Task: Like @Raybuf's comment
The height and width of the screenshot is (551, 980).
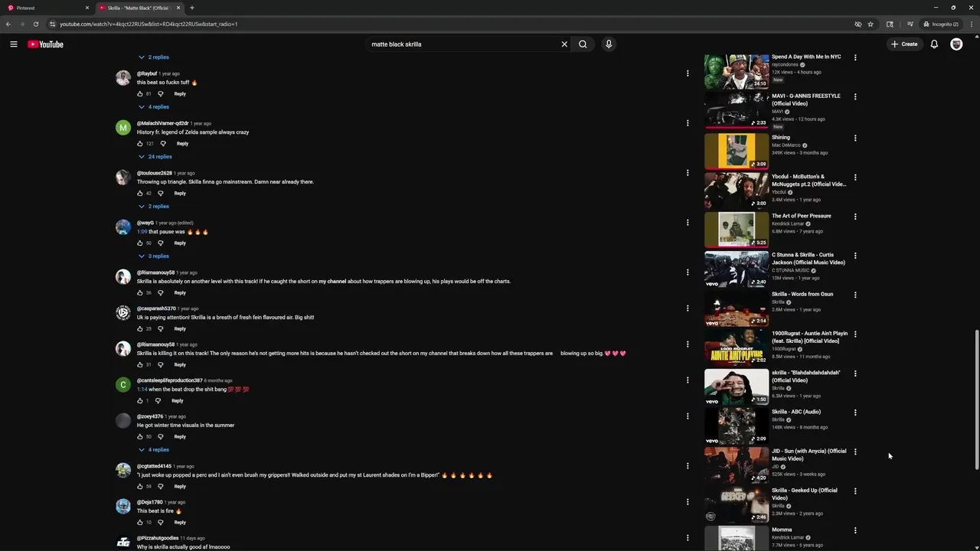Action: click(x=140, y=93)
